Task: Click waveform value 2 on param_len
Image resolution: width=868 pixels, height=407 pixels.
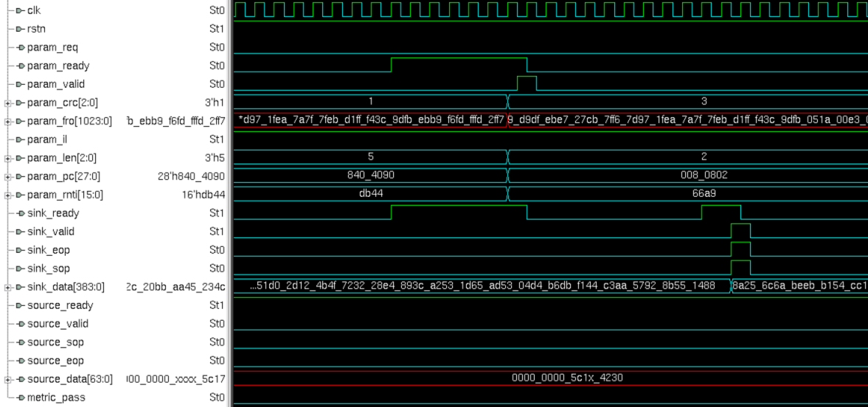Action: click(704, 157)
